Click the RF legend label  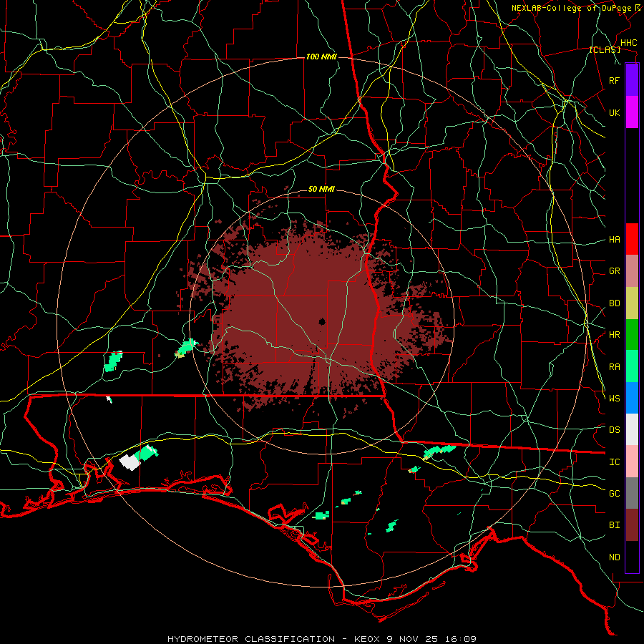[x=615, y=80]
